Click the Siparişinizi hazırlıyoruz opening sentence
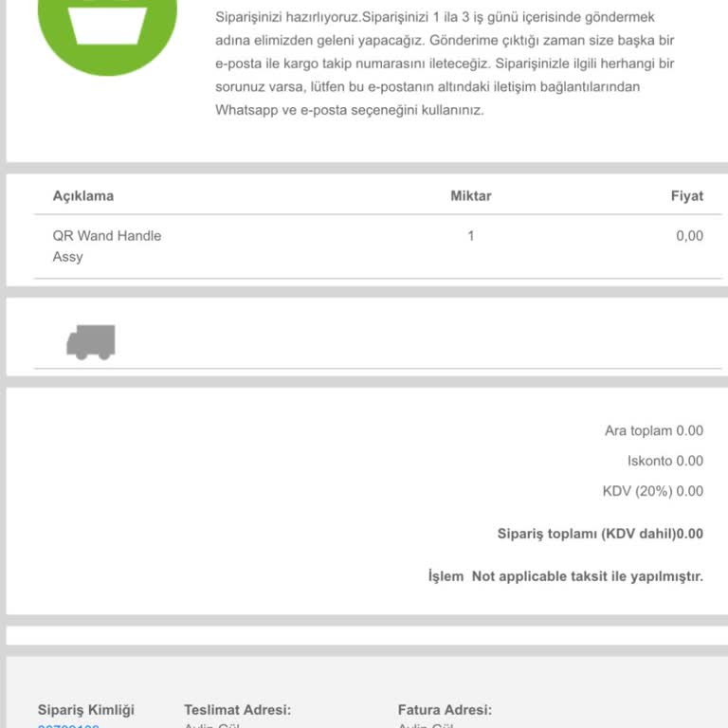The image size is (728, 728). pyautogui.click(x=287, y=17)
